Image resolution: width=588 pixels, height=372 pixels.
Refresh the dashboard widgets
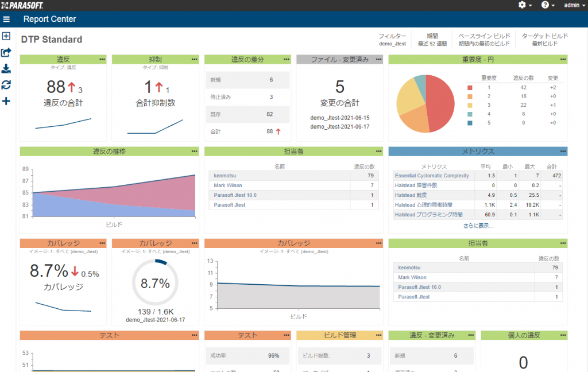pyautogui.click(x=6, y=85)
